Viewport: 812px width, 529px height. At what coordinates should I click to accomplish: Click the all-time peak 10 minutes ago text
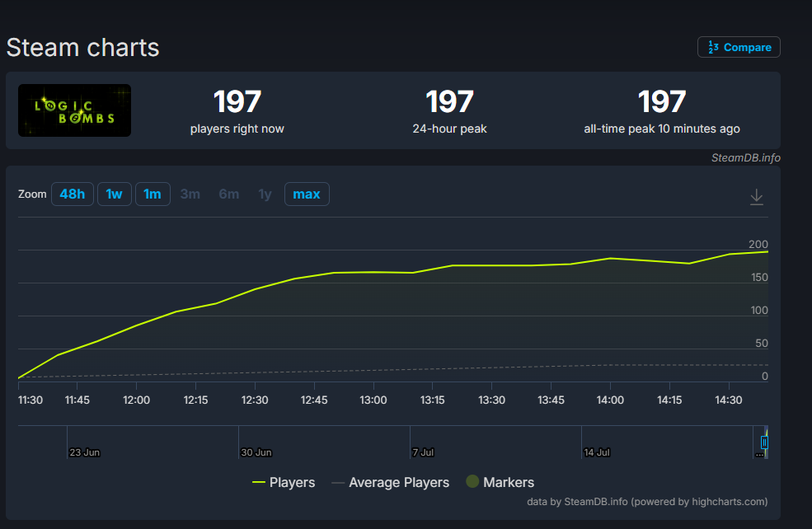pos(662,129)
